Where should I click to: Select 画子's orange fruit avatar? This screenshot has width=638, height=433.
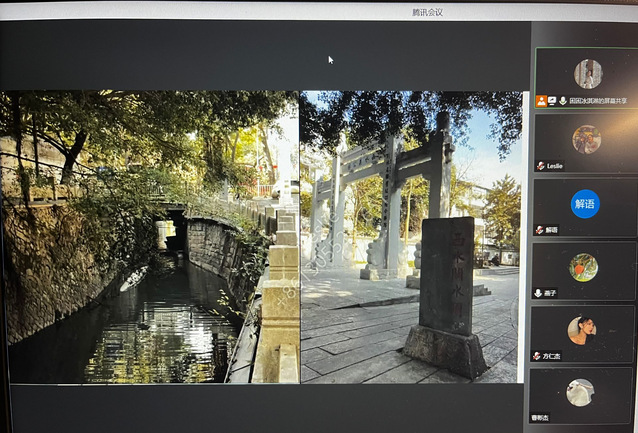[584, 267]
